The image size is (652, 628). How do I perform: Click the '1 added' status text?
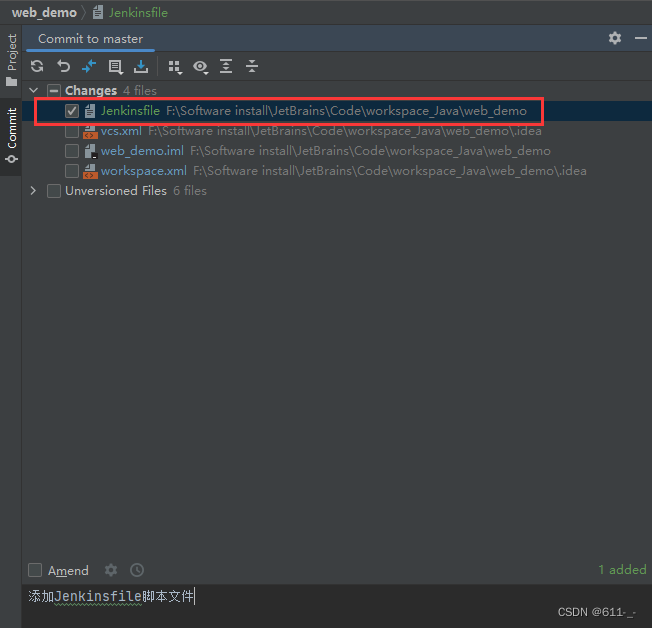[x=622, y=570]
